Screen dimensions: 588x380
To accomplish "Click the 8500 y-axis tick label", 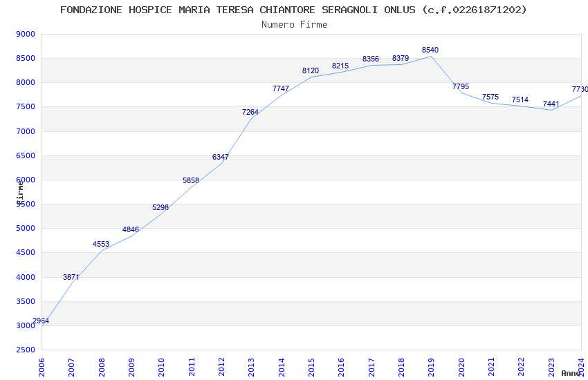I will (x=26, y=59).
